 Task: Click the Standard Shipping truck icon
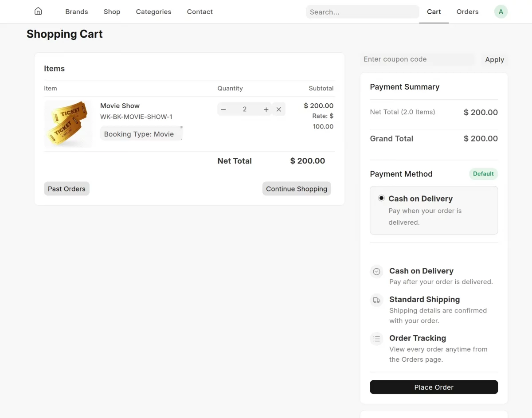pyautogui.click(x=376, y=300)
